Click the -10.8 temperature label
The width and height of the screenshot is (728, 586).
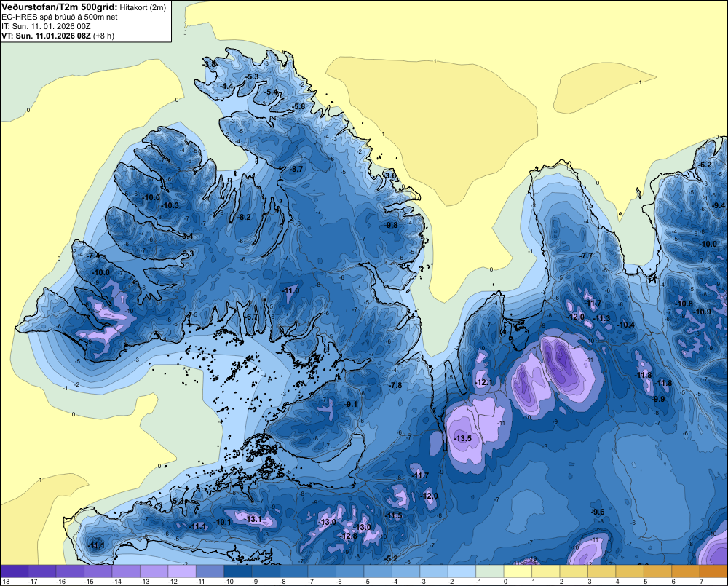[684, 304]
